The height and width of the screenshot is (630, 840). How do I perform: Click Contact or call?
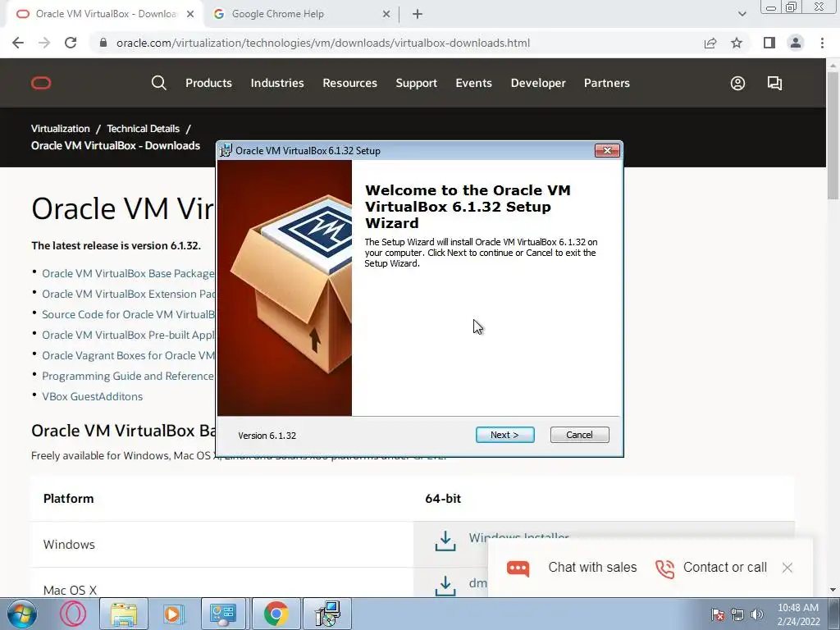pos(711,568)
